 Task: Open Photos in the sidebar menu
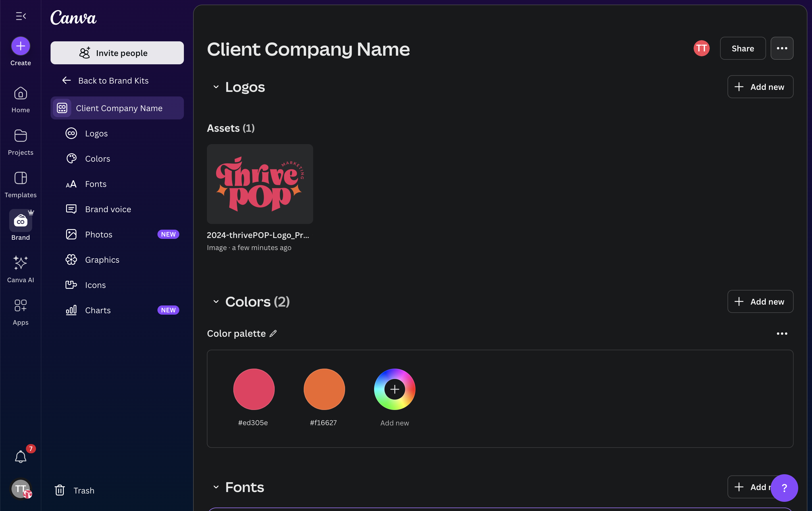click(117, 235)
